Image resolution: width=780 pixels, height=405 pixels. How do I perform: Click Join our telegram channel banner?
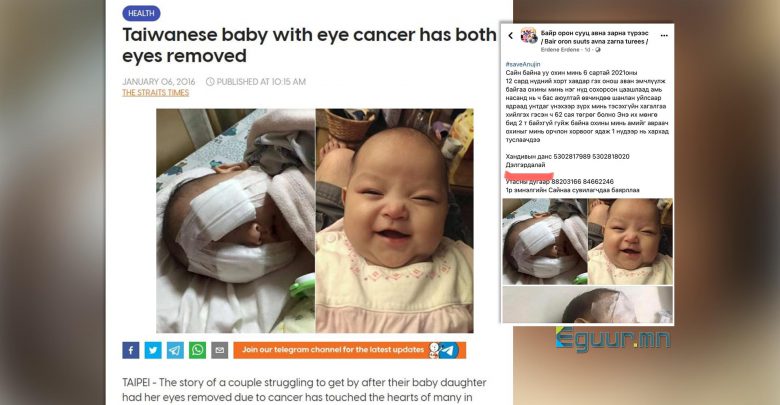point(350,350)
